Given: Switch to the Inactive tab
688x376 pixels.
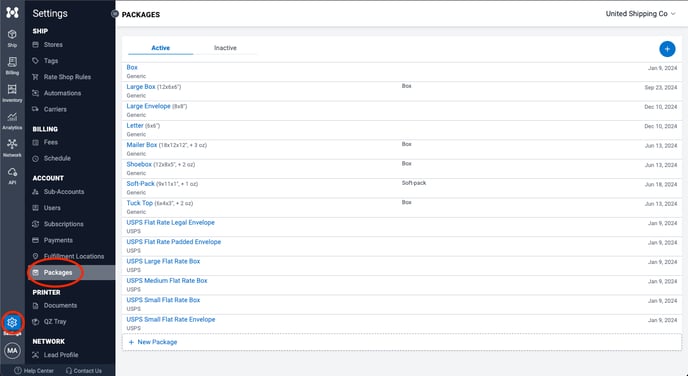Looking at the screenshot, I should click(225, 48).
